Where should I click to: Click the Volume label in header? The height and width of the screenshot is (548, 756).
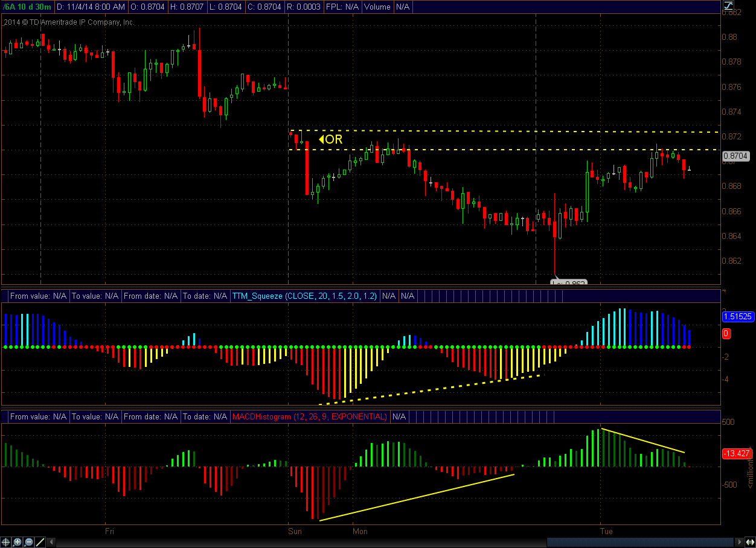click(x=377, y=7)
